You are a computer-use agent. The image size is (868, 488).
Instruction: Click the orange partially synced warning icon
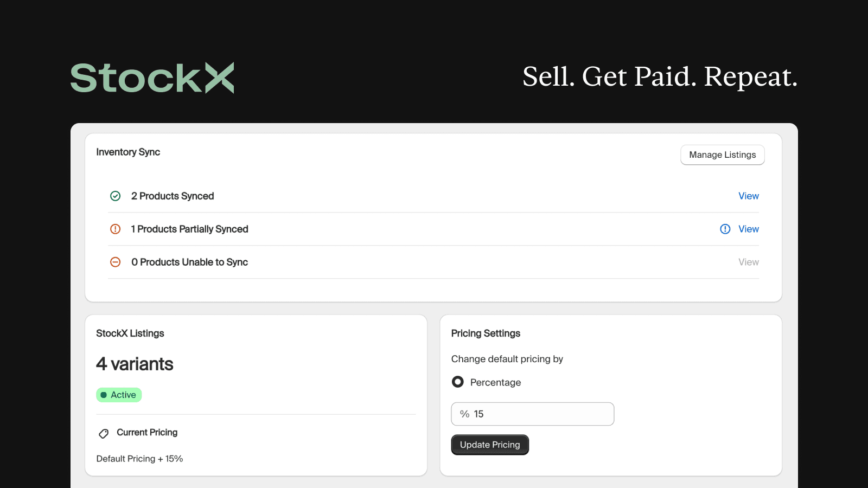(116, 229)
